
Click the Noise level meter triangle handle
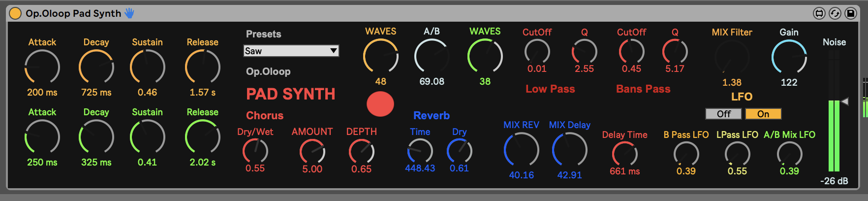coord(845,101)
